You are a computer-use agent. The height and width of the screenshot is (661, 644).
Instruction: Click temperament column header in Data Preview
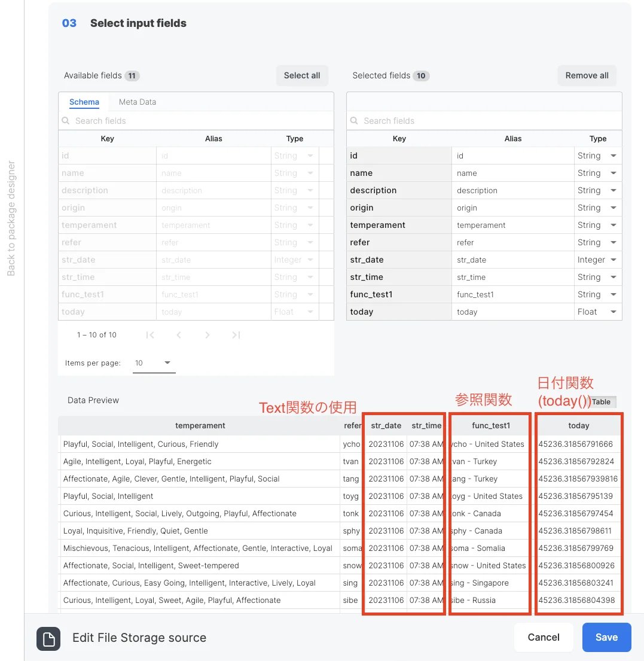200,426
